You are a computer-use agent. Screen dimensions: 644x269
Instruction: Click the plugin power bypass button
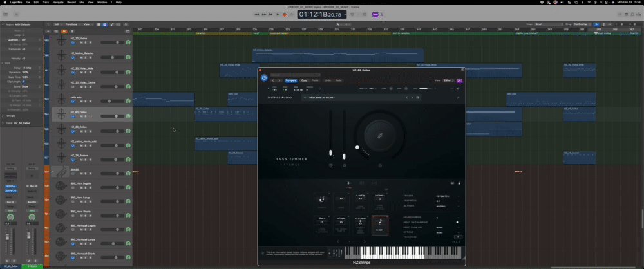pos(264,78)
